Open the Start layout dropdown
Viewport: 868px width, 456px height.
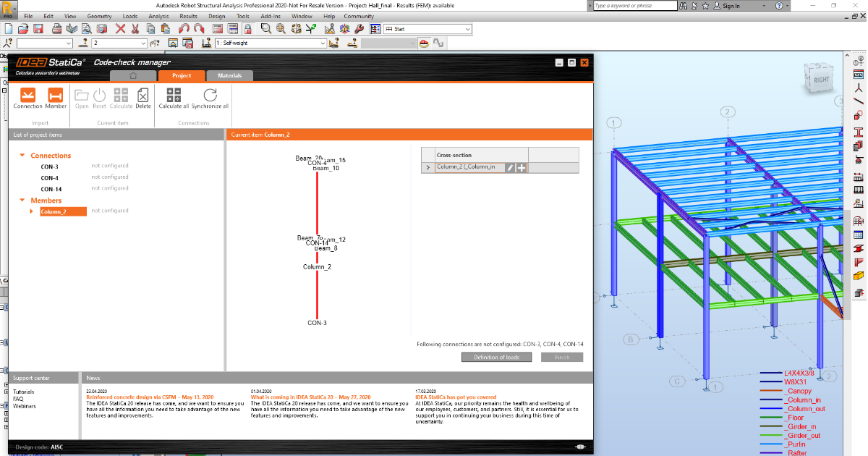pos(467,29)
